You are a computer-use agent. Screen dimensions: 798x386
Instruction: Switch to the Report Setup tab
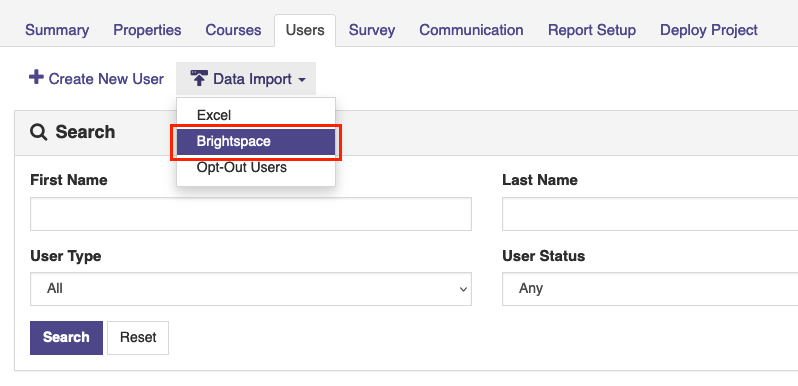click(592, 30)
